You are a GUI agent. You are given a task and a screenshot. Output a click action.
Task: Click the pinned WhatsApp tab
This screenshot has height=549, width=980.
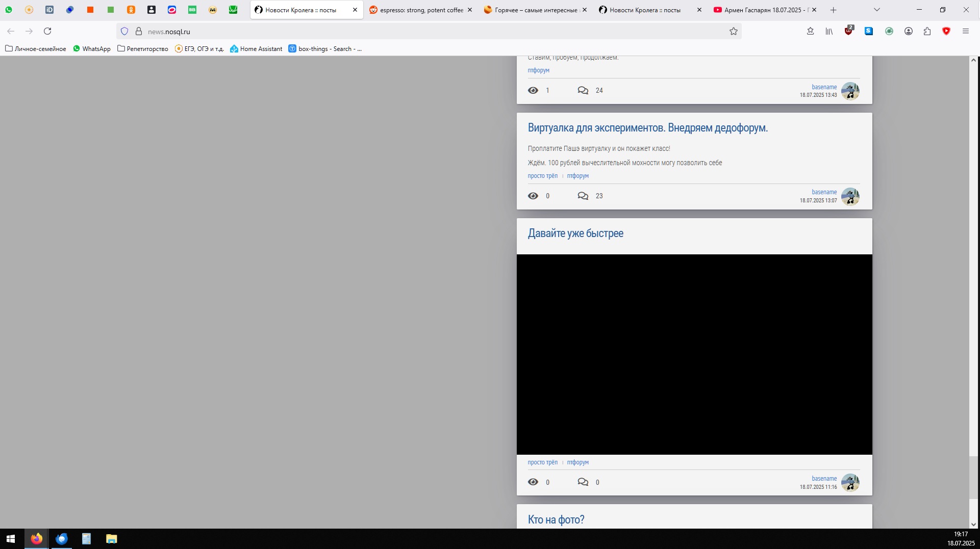tap(9, 10)
